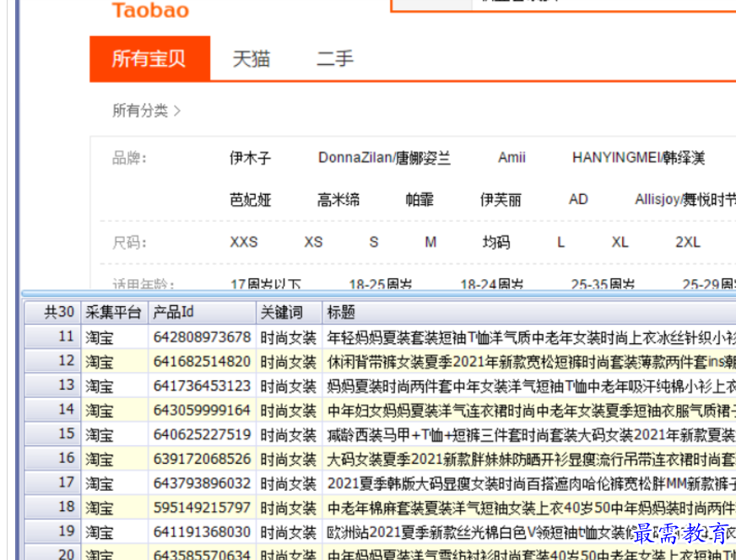Select row header 15

coord(52,434)
